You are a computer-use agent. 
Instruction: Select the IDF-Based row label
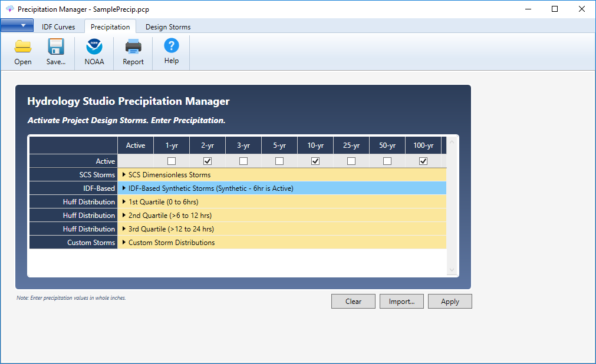coord(73,188)
